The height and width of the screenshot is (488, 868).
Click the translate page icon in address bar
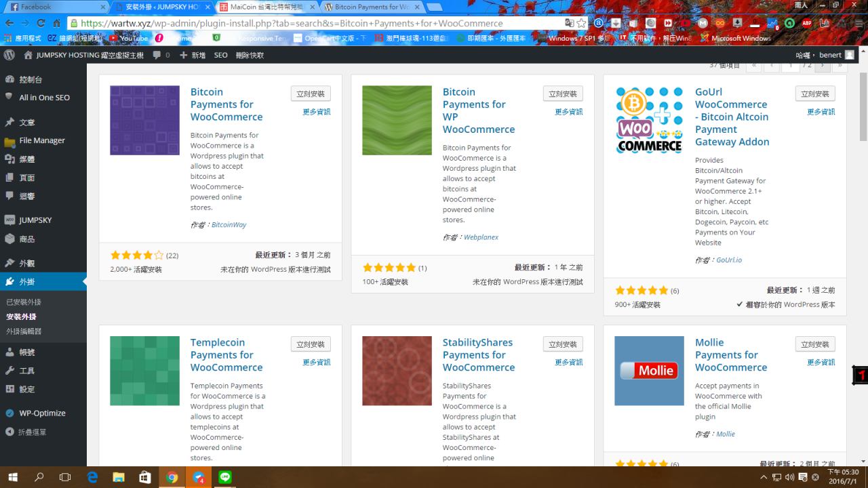click(x=569, y=23)
